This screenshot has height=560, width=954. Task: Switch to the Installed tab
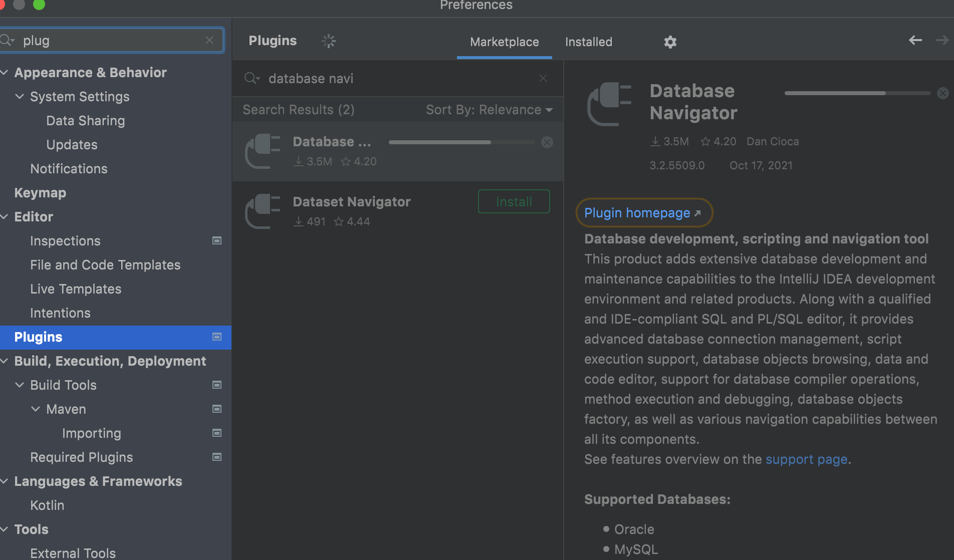588,42
